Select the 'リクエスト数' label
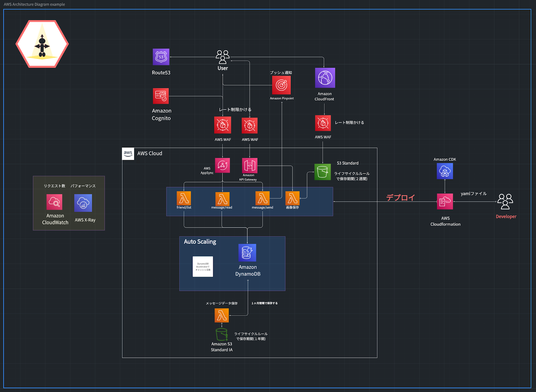This screenshot has height=392, width=536. coord(54,186)
